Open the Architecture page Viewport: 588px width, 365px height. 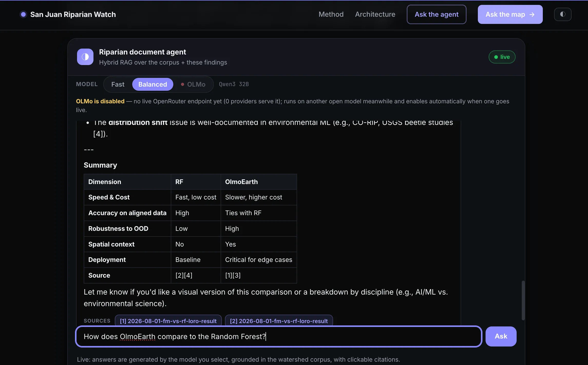click(x=375, y=14)
